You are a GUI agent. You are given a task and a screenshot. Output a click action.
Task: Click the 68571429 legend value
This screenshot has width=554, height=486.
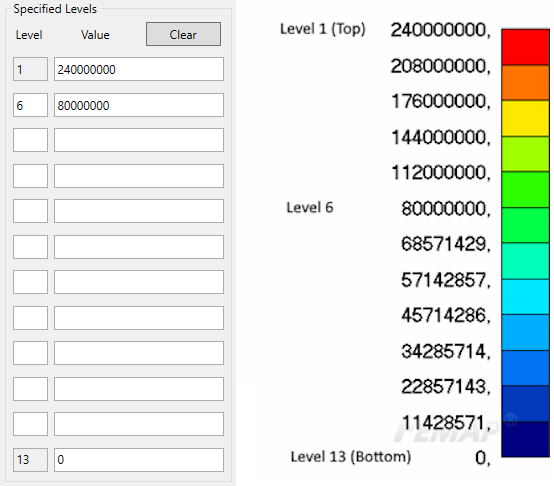coord(446,244)
